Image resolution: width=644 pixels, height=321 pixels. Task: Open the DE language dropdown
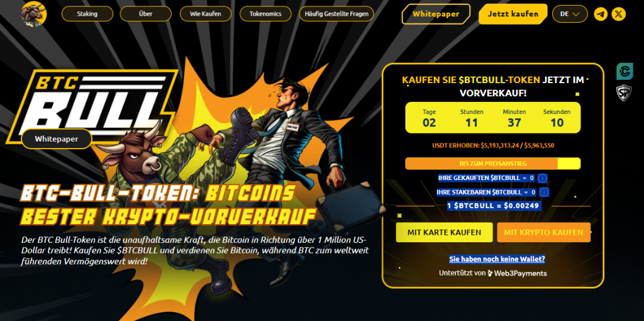tap(570, 14)
